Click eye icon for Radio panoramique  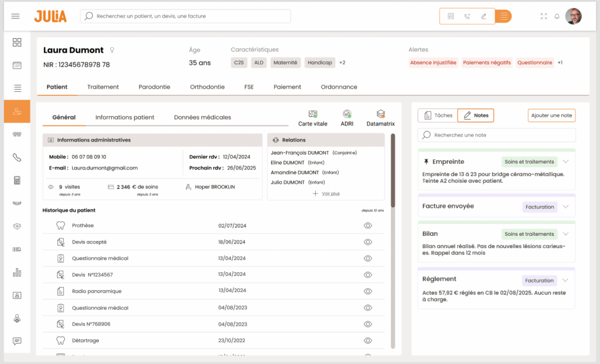368,291
